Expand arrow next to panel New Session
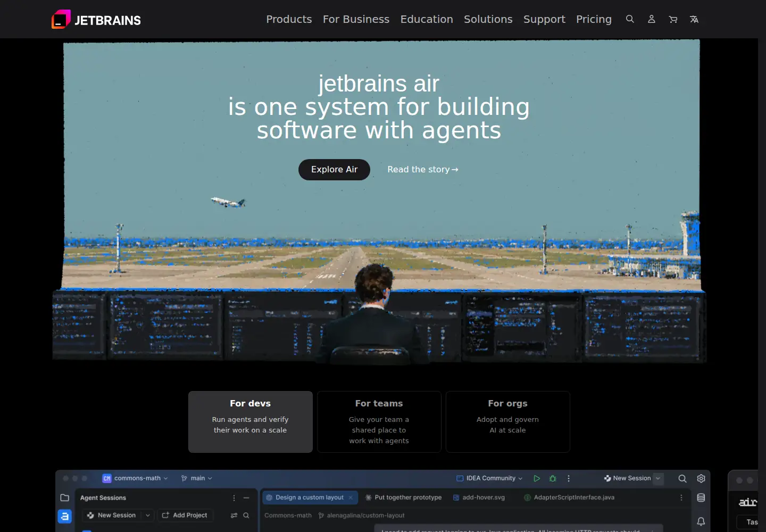 [x=148, y=515]
